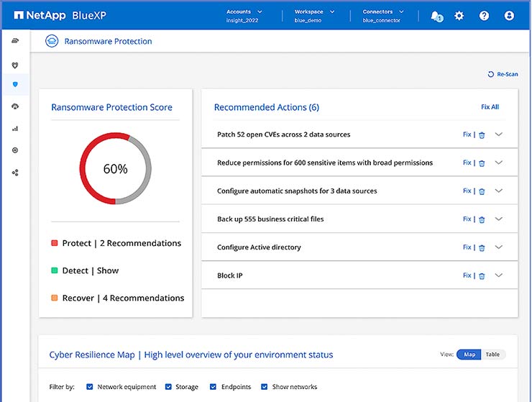Open the settings gear in header

click(459, 15)
